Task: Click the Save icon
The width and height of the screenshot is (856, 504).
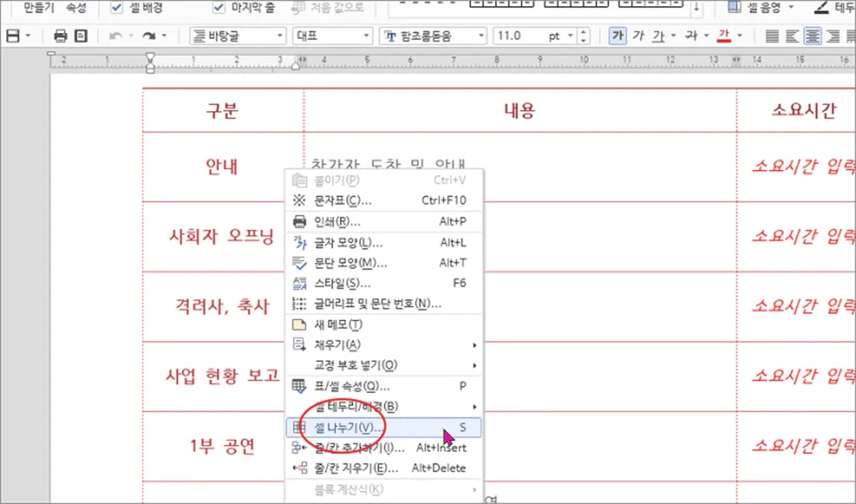Action: (x=14, y=36)
